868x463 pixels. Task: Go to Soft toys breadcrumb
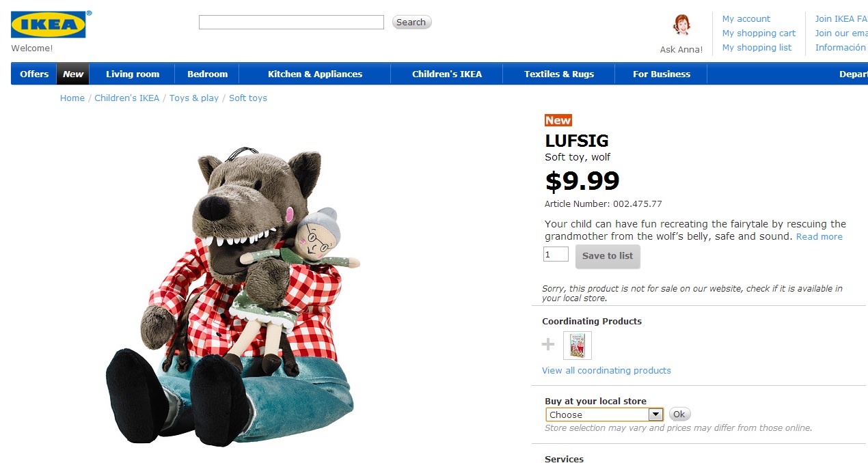pos(248,98)
